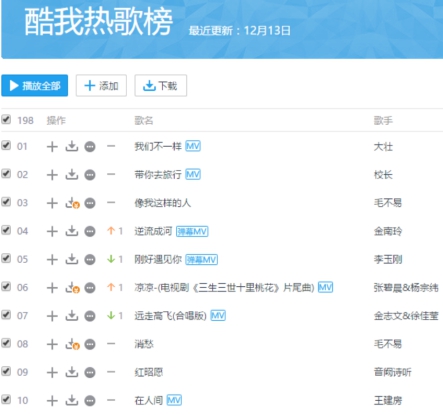Add 我们不一样 to playlist with plus icon
The height and width of the screenshot is (415, 443).
pos(52,146)
